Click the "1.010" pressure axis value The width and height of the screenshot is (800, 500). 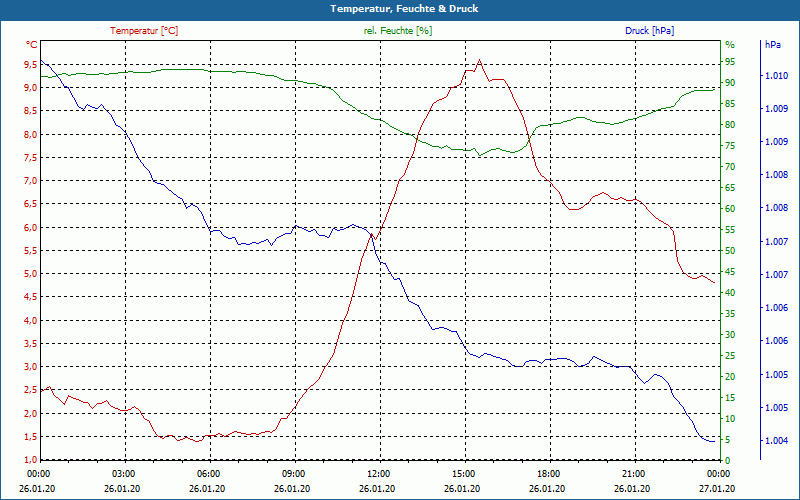pyautogui.click(x=776, y=76)
